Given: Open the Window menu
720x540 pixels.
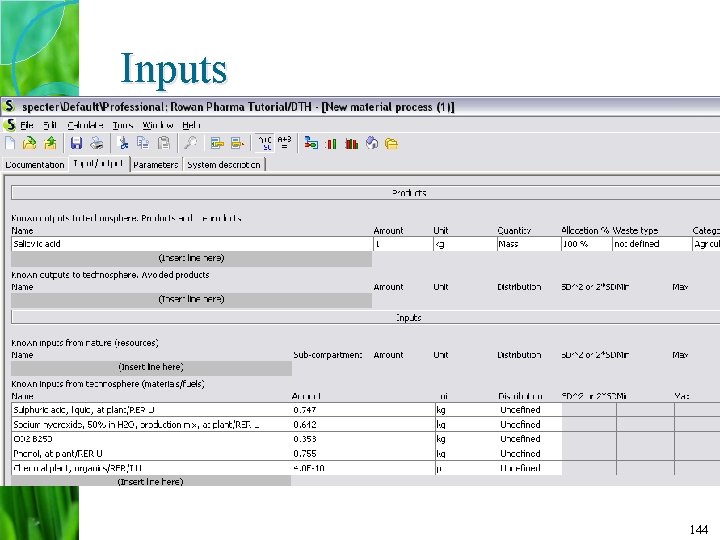Looking at the screenshot, I should coord(158,125).
